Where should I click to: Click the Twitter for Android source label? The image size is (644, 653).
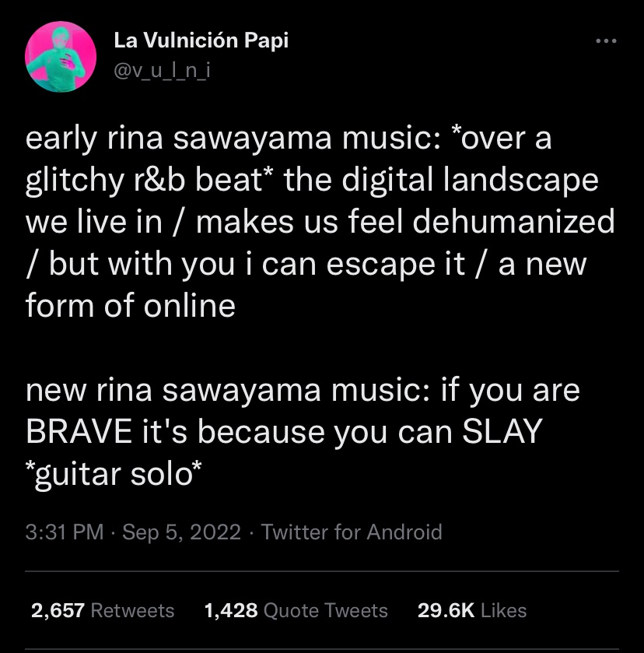tap(352, 532)
